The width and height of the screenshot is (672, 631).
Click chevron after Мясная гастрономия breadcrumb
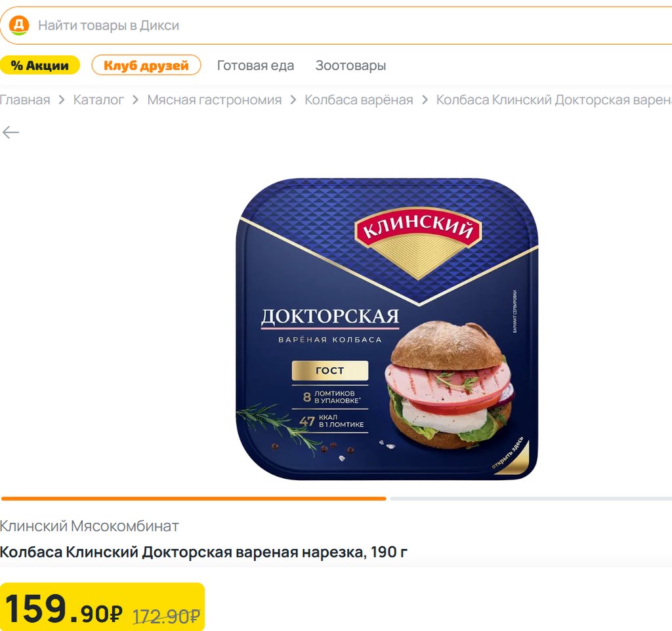[293, 100]
